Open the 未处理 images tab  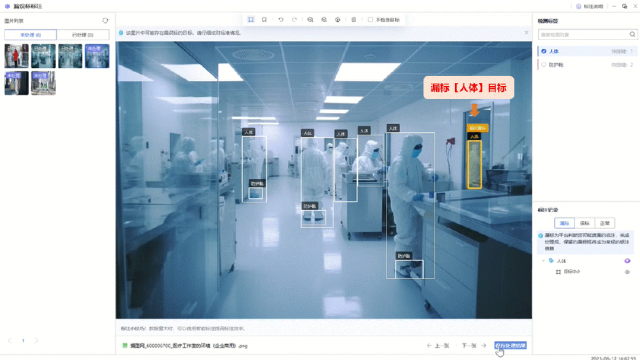(x=31, y=35)
